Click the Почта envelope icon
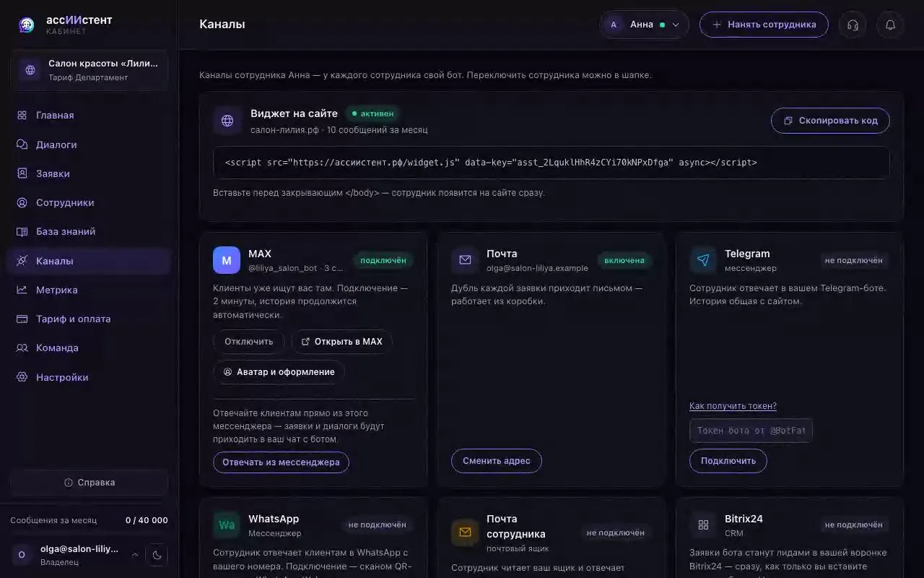The height and width of the screenshot is (578, 924). 465,260
